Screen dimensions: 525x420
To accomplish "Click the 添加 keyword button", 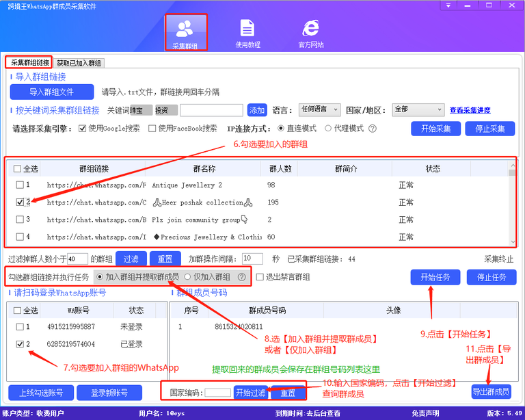I will tap(257, 110).
